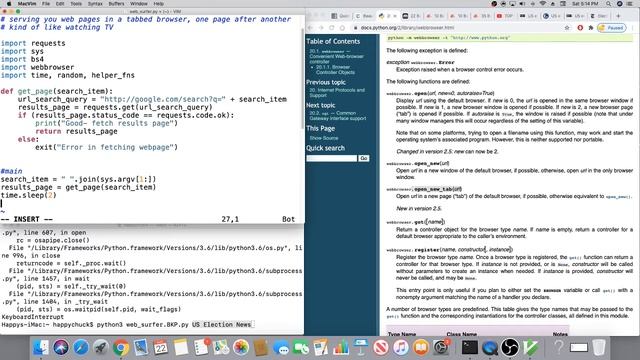Open Terminal black icon in Dock

(x=470, y=348)
